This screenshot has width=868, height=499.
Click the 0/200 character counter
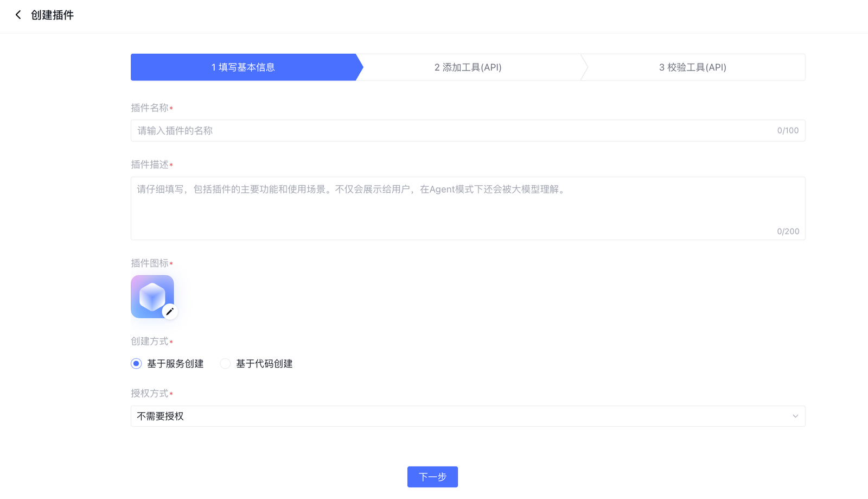click(x=788, y=231)
